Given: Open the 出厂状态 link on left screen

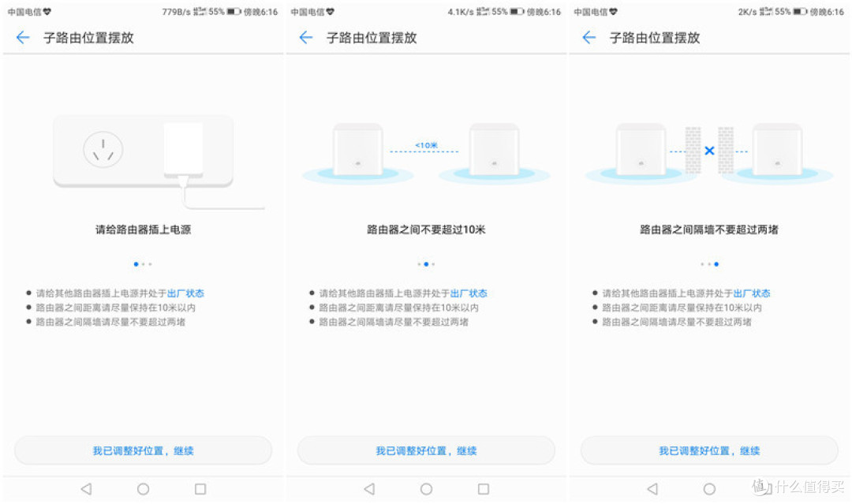Looking at the screenshot, I should tap(186, 293).
